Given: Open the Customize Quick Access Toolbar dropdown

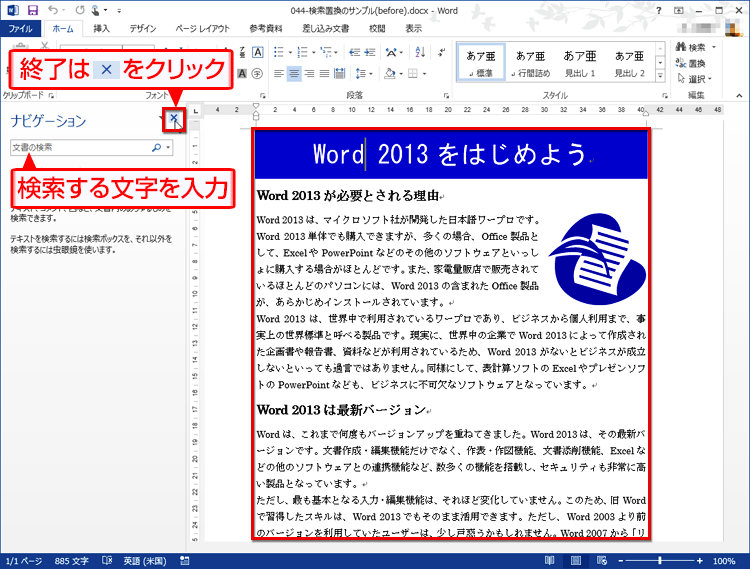Looking at the screenshot, I should point(119,11).
